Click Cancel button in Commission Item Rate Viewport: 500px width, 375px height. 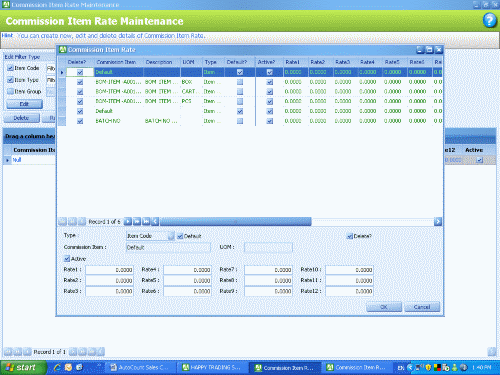click(x=422, y=307)
